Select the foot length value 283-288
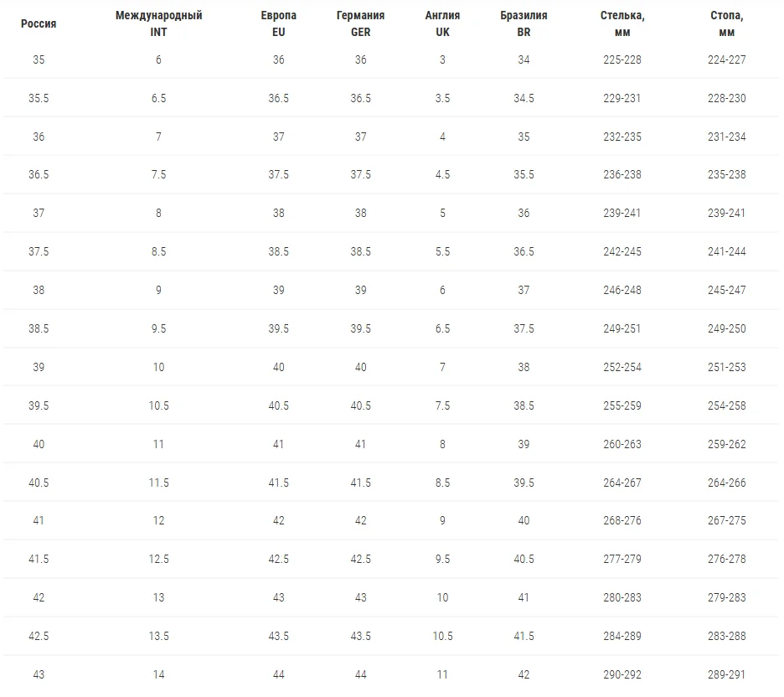Image resolution: width=784 pixels, height=697 pixels. click(x=726, y=636)
